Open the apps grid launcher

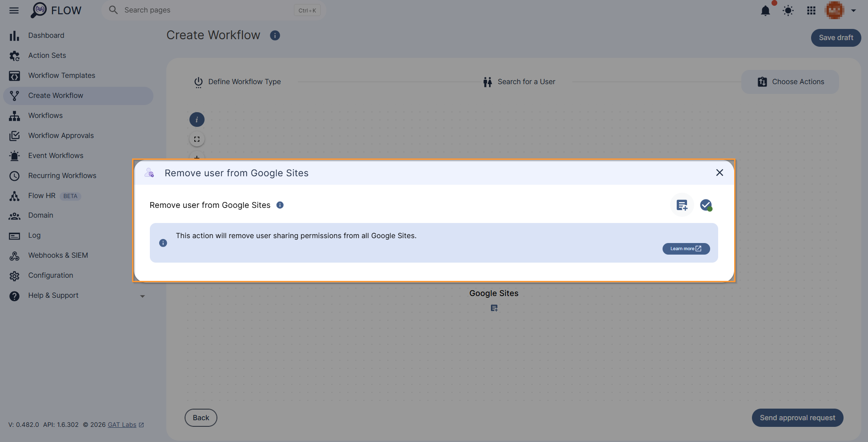[x=811, y=11]
